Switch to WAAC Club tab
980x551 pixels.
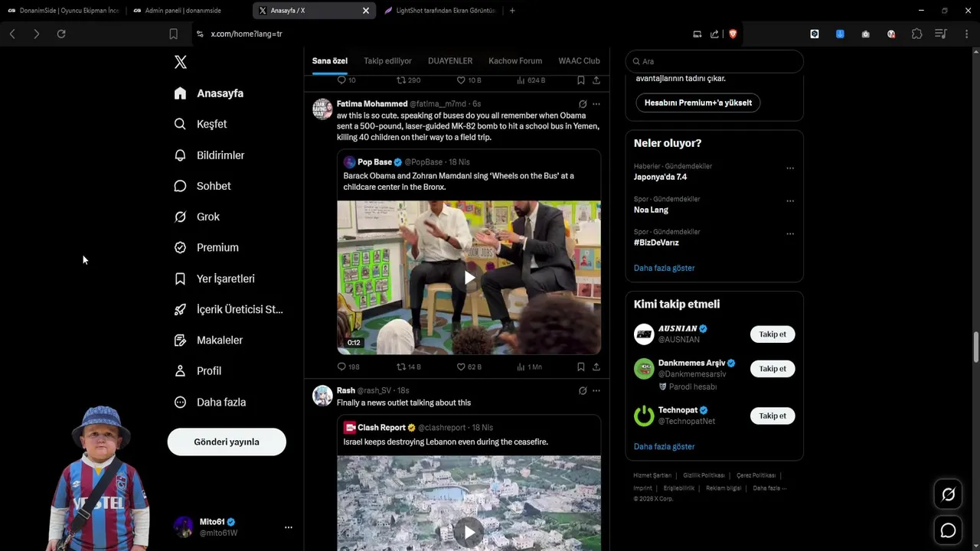(x=579, y=61)
